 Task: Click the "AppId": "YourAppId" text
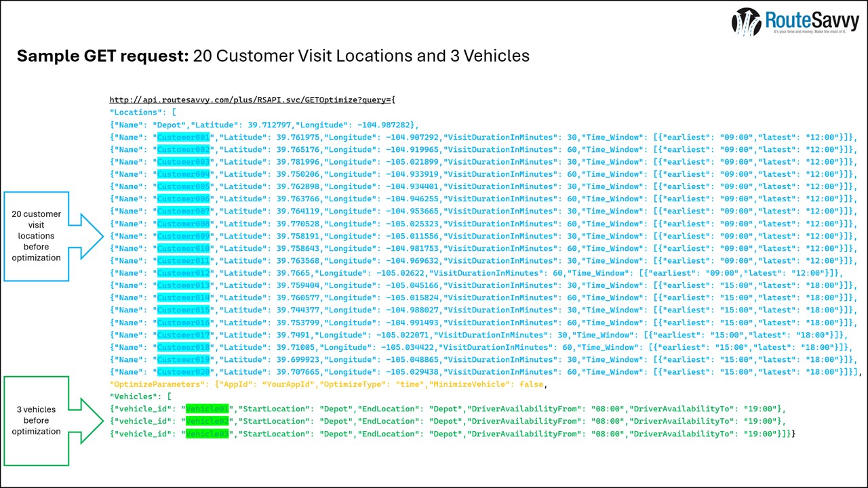(268, 384)
